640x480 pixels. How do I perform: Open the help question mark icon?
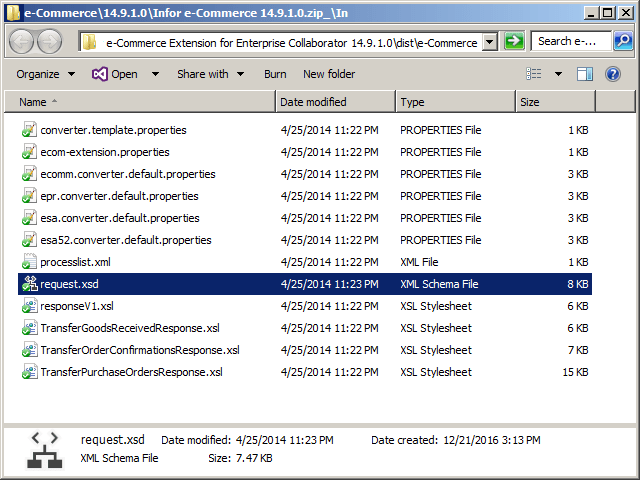[612, 74]
